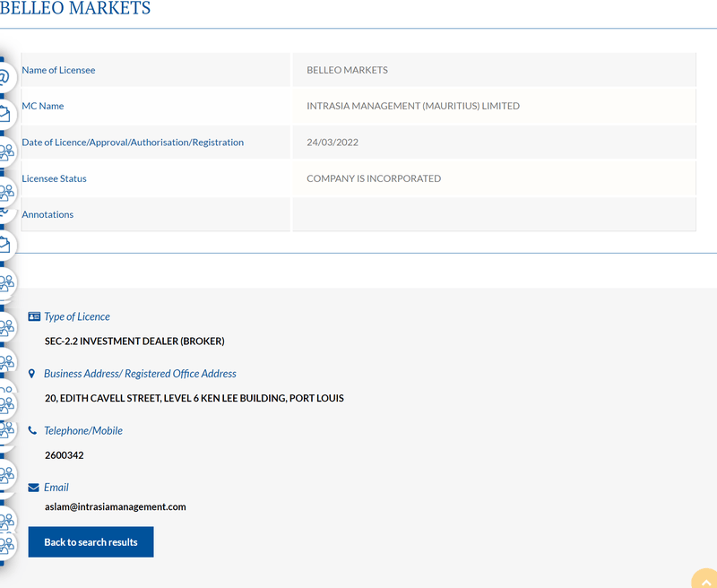The height and width of the screenshot is (588, 717).
Task: Click the MC Name label
Action: click(x=42, y=106)
